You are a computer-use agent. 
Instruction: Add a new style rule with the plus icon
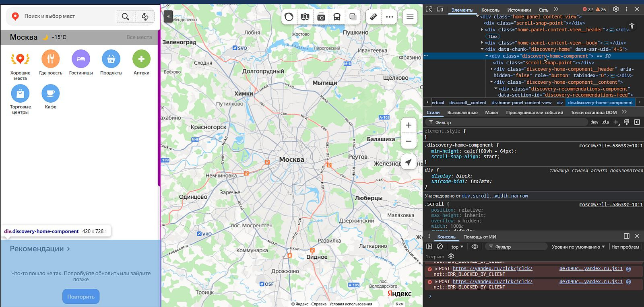[616, 122]
